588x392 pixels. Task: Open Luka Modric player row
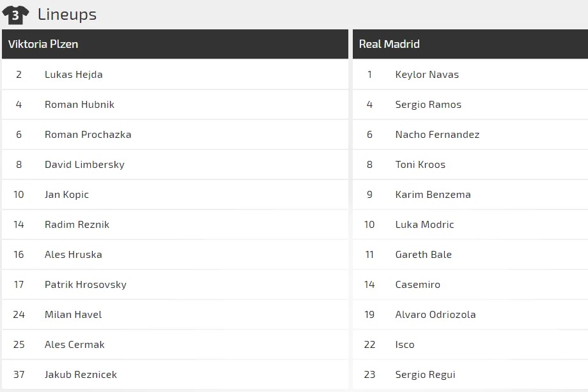click(424, 225)
